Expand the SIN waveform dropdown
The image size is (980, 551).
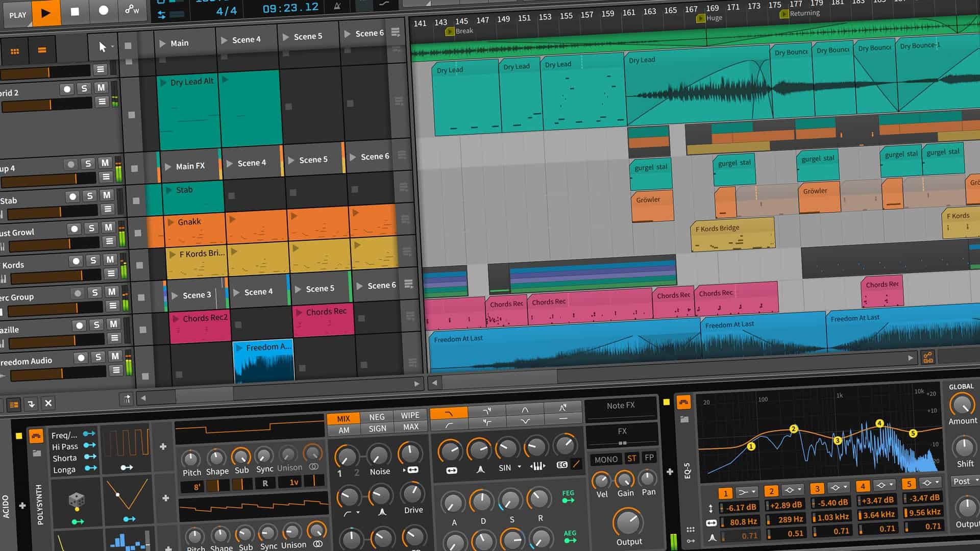pyautogui.click(x=519, y=467)
